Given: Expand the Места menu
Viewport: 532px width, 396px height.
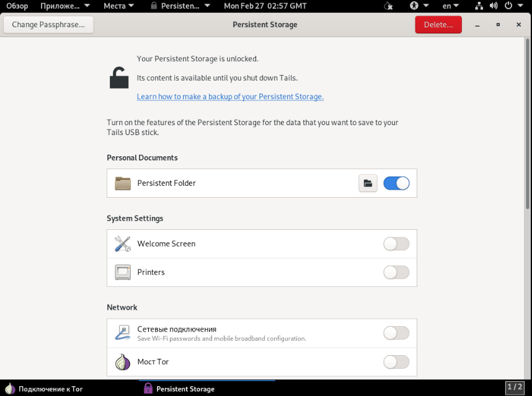Looking at the screenshot, I should pyautogui.click(x=118, y=6).
